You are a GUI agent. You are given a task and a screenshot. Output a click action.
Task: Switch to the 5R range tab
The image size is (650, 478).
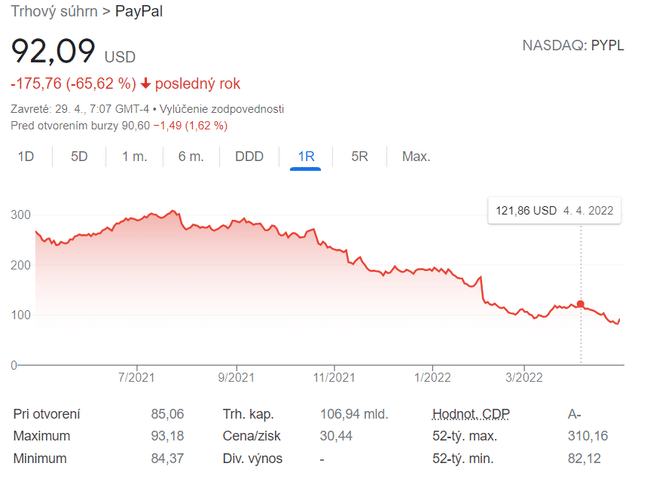point(360,156)
